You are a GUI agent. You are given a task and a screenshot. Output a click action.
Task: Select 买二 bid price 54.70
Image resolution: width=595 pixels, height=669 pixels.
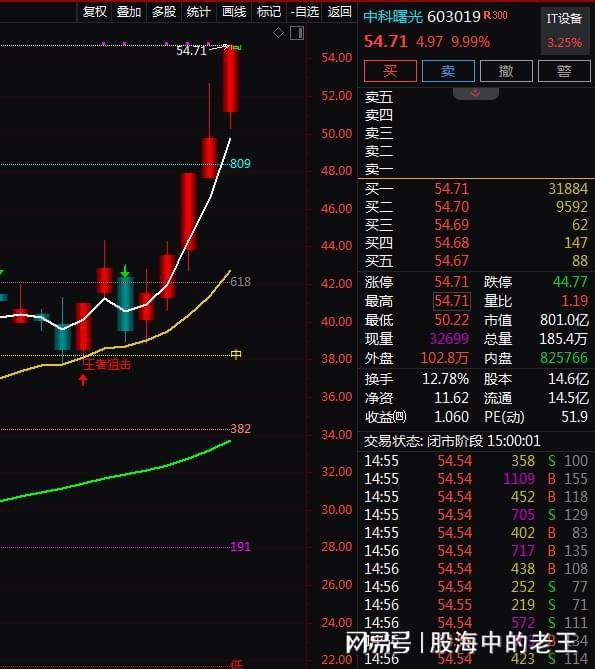point(452,207)
